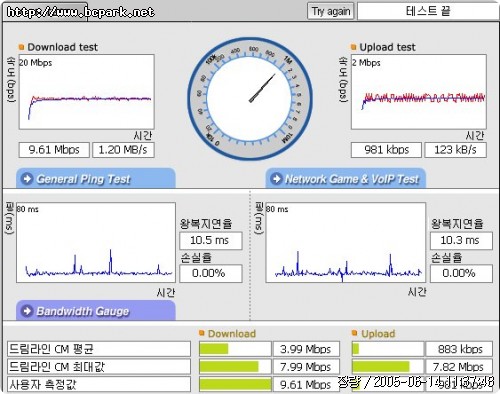The image size is (500, 394).
Task: Click the 10.5 ms round trip value
Action: point(211,240)
